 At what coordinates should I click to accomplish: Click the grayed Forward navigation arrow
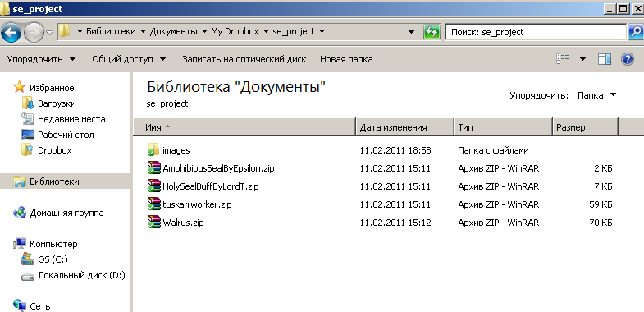(x=34, y=33)
